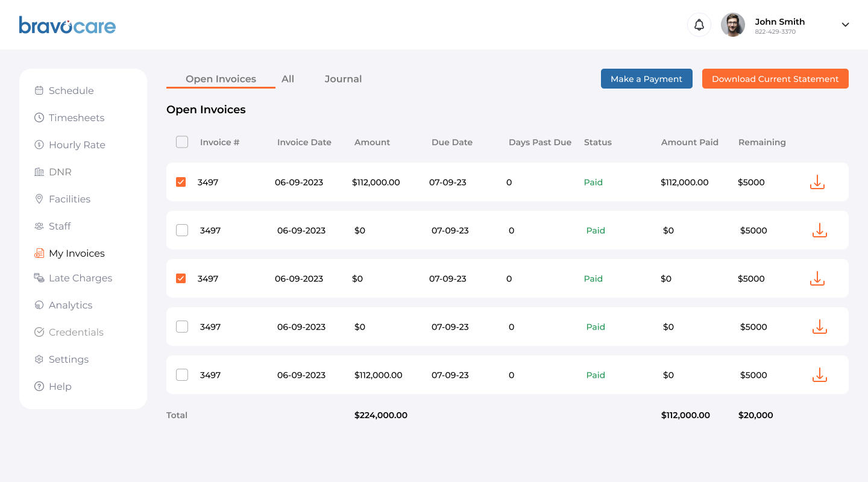This screenshot has height=482, width=868.
Task: Click the Schedule calendar icon in sidebar
Action: 39,90
